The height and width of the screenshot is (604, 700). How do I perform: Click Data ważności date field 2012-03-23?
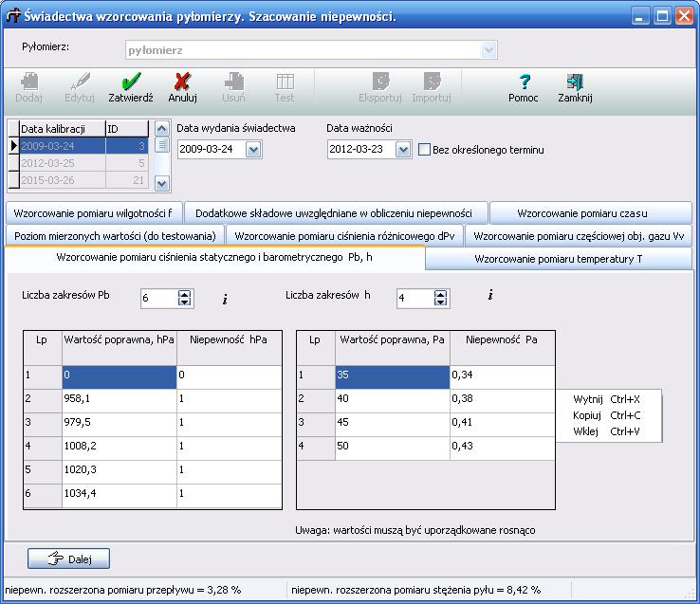[361, 149]
